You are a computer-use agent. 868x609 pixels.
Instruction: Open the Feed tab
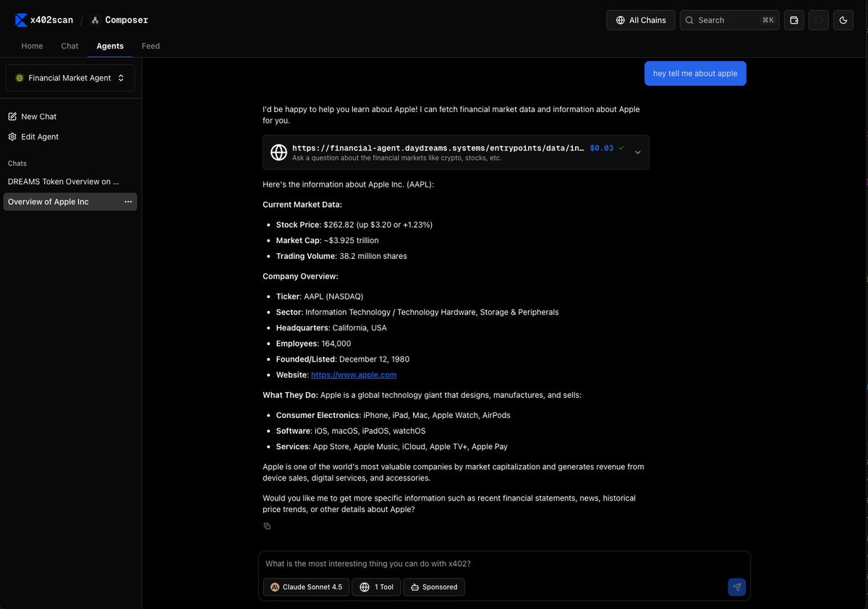pos(150,46)
